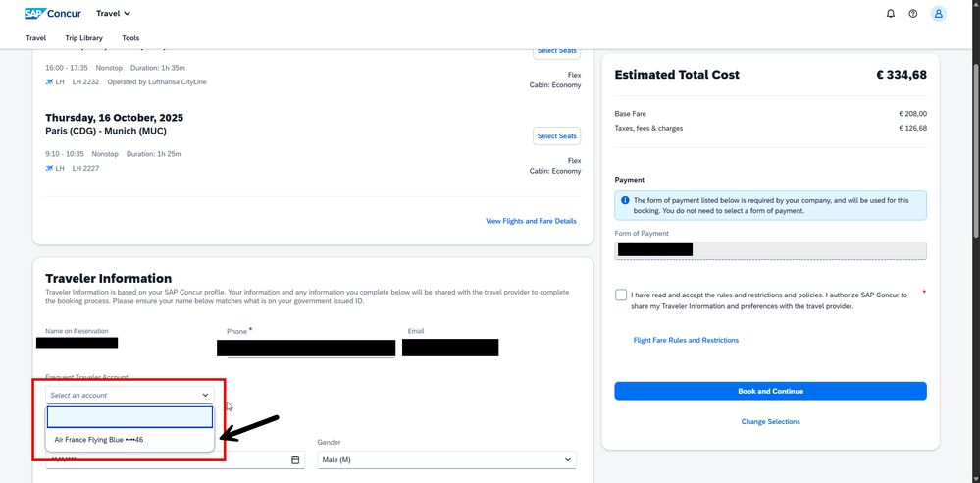Click Select Seats for Paris-Munich flight
This screenshot has width=980, height=483.
(556, 135)
